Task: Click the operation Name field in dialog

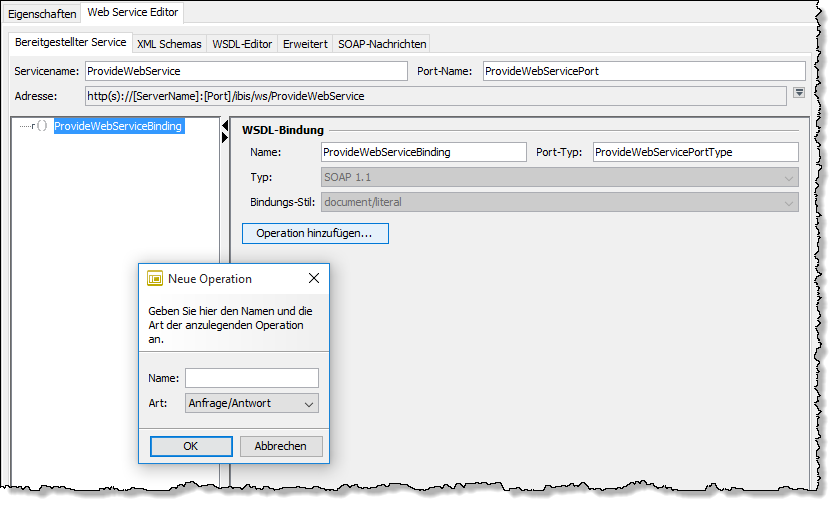Action: (x=251, y=378)
